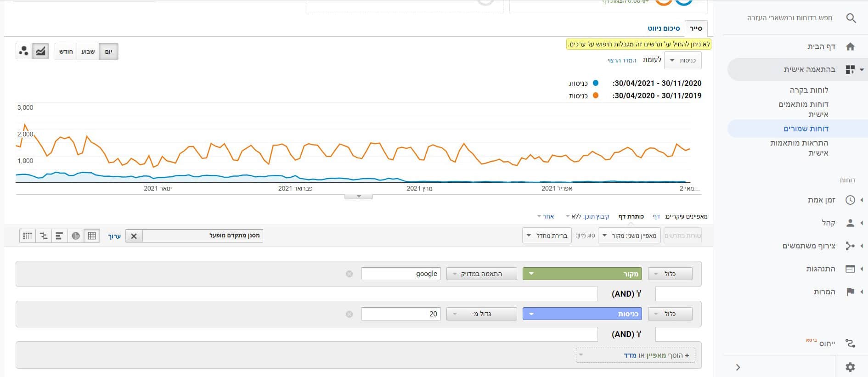Open the blue כניסות metric filter dropdown
The height and width of the screenshot is (377, 868).
[582, 314]
